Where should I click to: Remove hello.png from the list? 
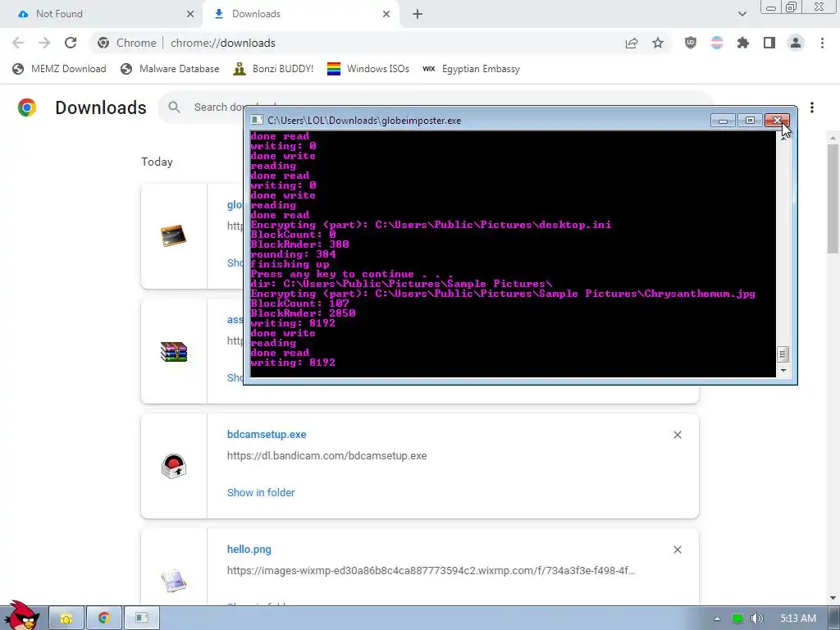(x=677, y=550)
